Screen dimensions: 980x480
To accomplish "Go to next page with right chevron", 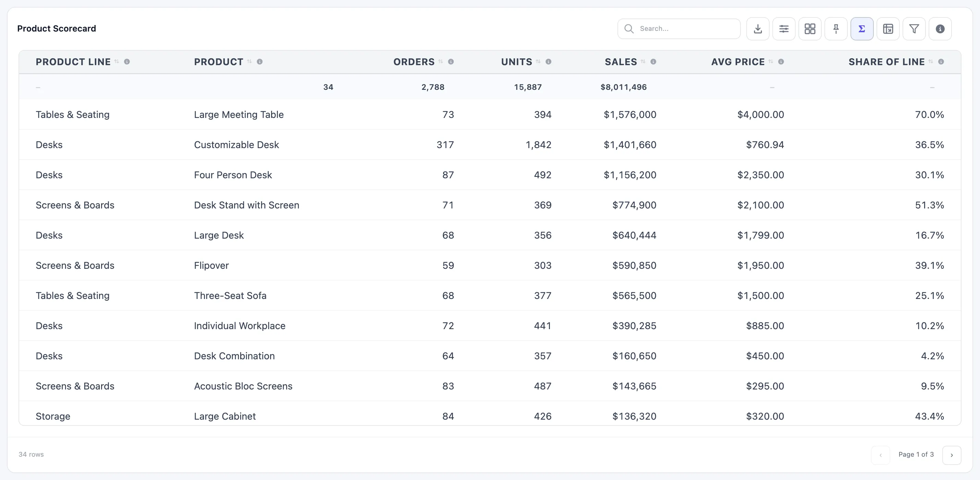I will coord(952,455).
